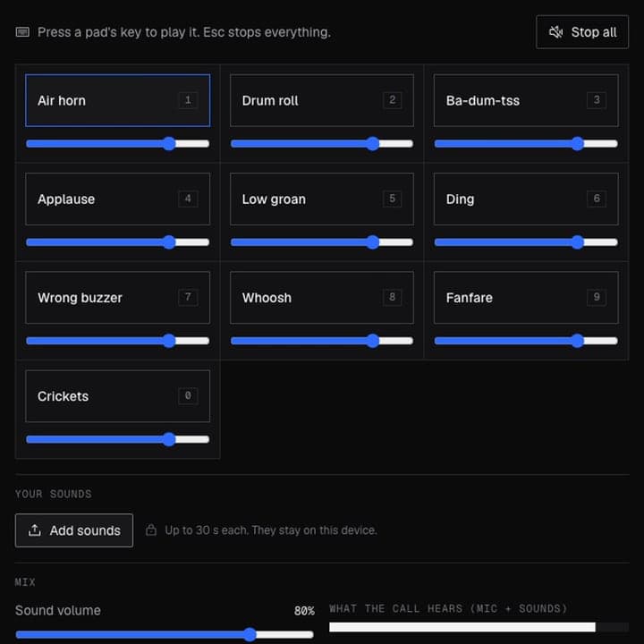644x644 pixels.
Task: Click the key badge 8 on Whoosh
Action: [393, 297]
